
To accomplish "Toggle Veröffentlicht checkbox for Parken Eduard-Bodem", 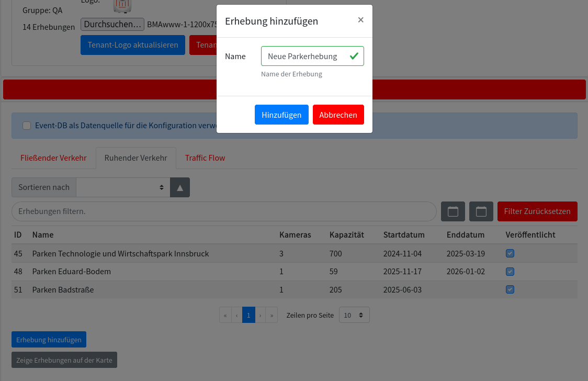I will tap(510, 272).
